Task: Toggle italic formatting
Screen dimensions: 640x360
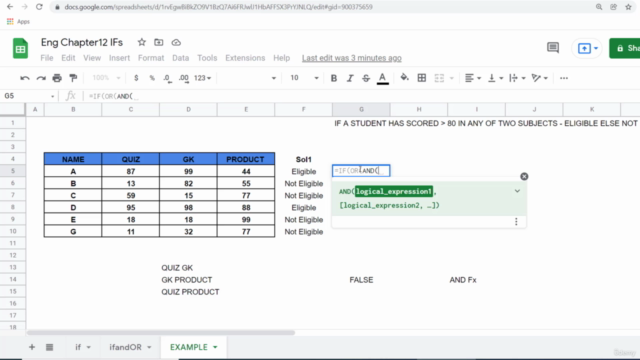Action: (350, 78)
